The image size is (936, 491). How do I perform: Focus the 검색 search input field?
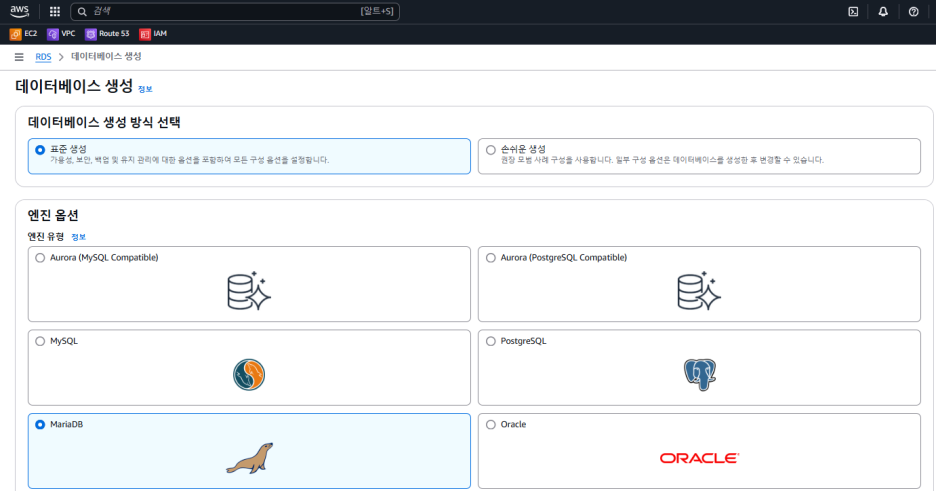(x=235, y=11)
